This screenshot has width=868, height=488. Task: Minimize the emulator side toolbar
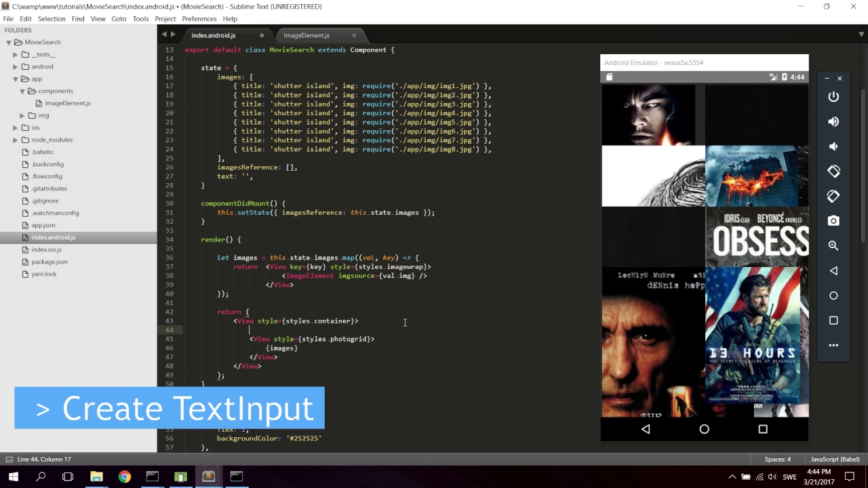(x=827, y=79)
